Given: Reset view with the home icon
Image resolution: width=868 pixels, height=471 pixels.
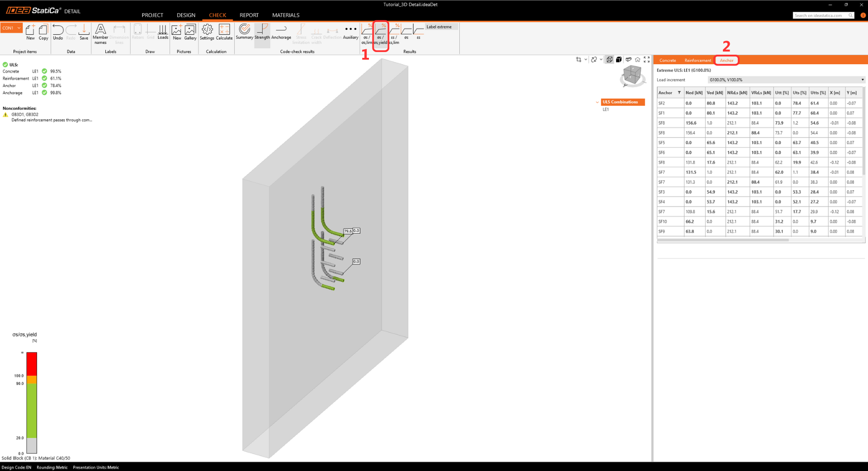Looking at the screenshot, I should [x=637, y=60].
